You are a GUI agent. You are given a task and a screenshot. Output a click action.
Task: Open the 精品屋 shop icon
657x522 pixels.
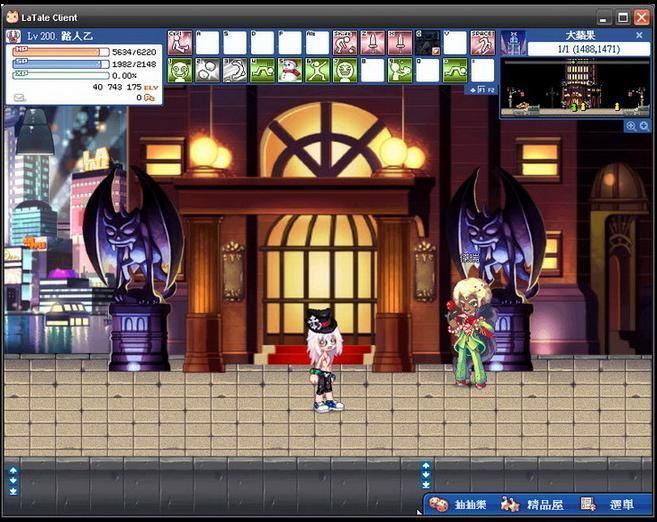pos(510,505)
